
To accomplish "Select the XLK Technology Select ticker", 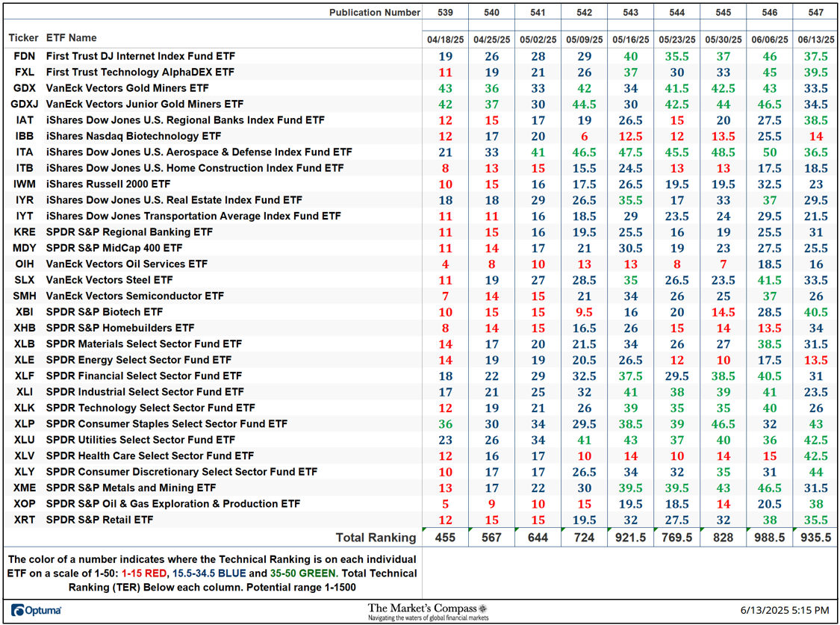I will (x=25, y=408).
